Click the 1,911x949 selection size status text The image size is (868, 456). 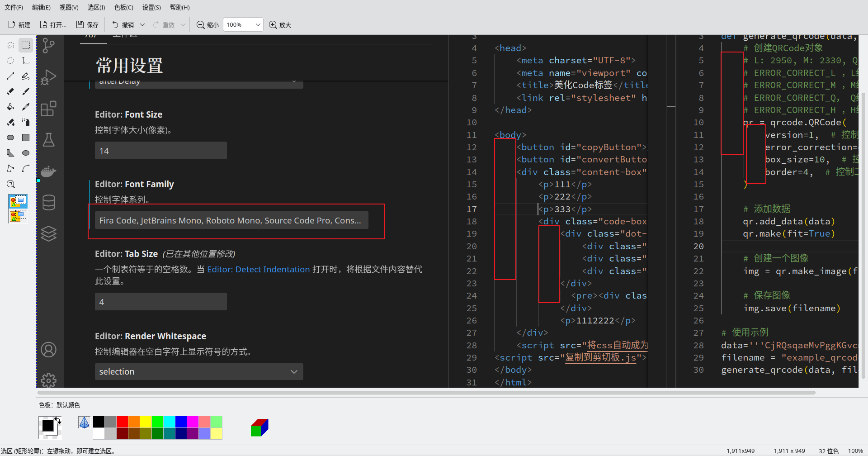pos(741,451)
